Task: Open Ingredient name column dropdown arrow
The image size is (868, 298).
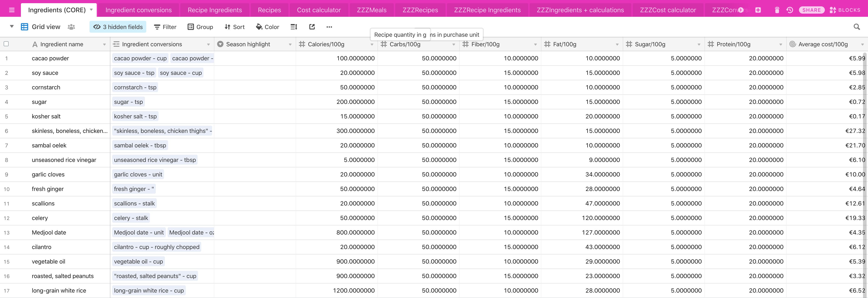Action: pos(104,44)
